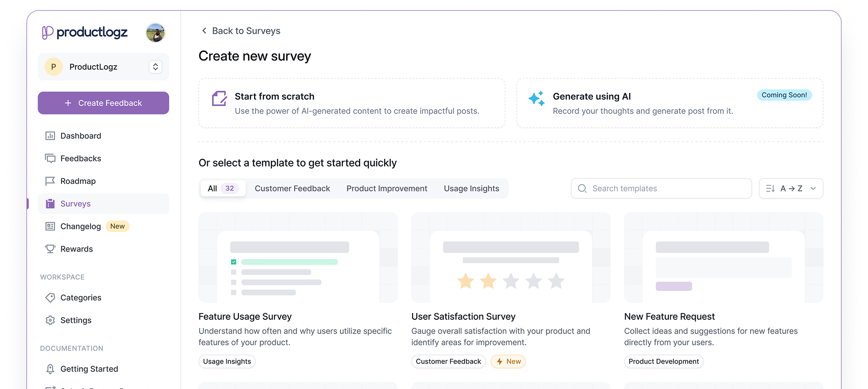
Task: Open the user profile avatar
Action: pos(155,33)
